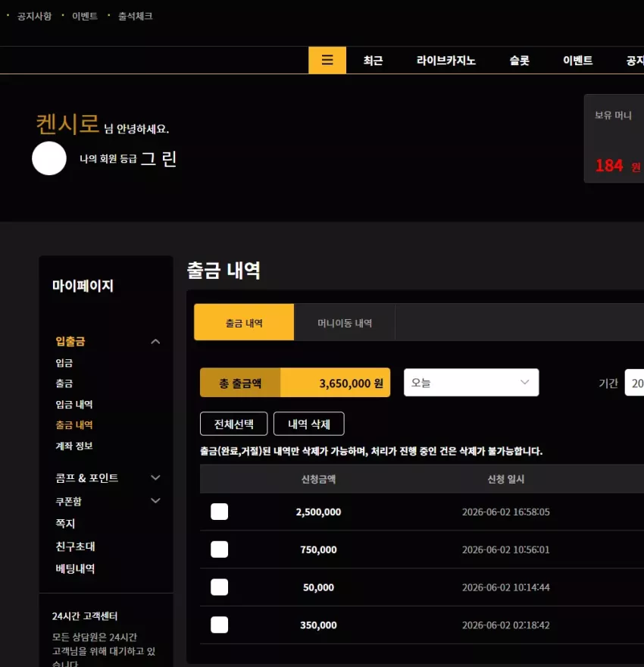Expand the 콤프 & 포인트 chevron
Screen dimensions: 644x667
click(155, 478)
